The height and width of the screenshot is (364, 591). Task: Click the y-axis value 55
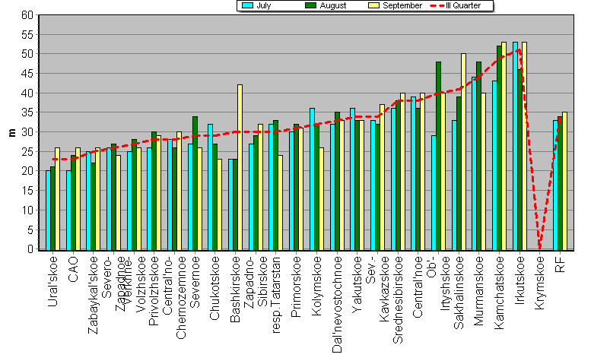click(x=27, y=35)
